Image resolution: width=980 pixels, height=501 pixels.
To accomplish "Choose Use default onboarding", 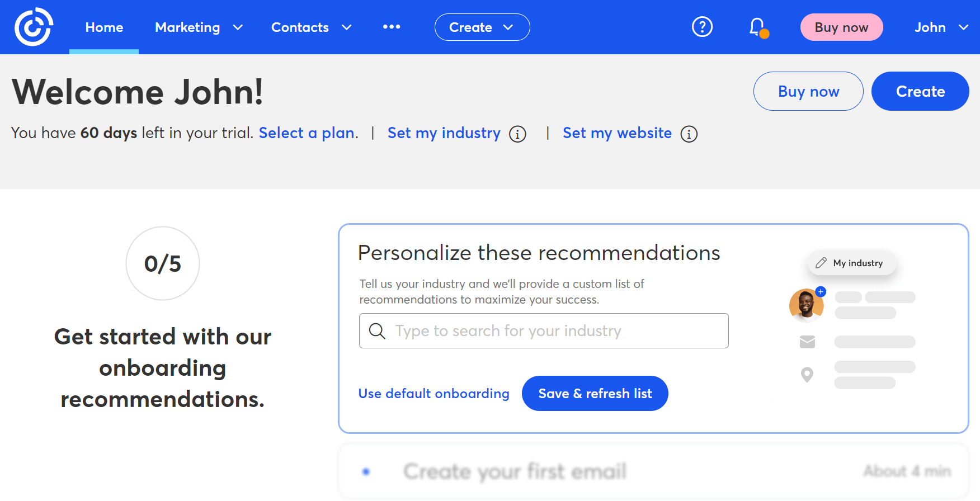I will (434, 393).
